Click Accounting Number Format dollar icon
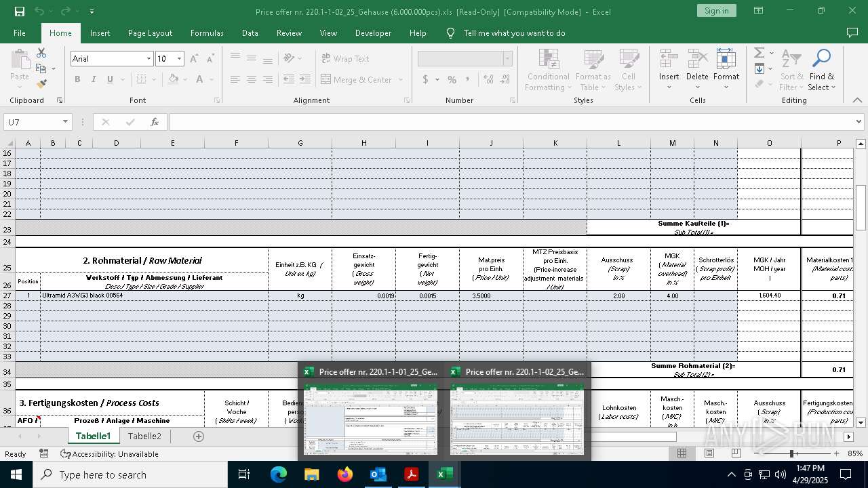 tap(425, 79)
